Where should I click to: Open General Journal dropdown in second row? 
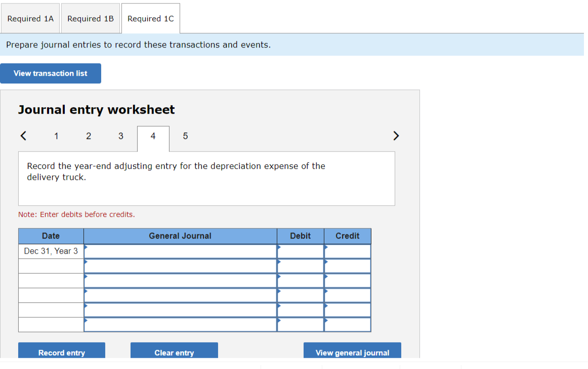point(180,266)
